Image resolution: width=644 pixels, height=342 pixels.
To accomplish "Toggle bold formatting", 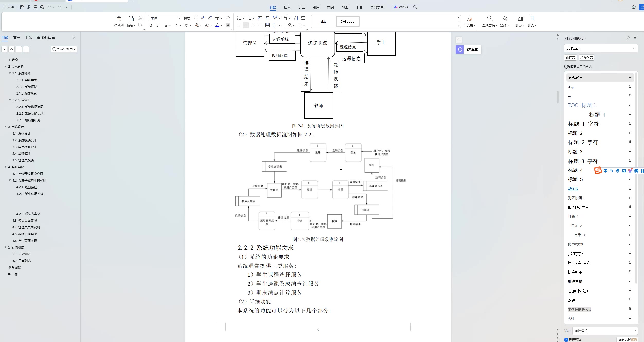I will tap(151, 25).
